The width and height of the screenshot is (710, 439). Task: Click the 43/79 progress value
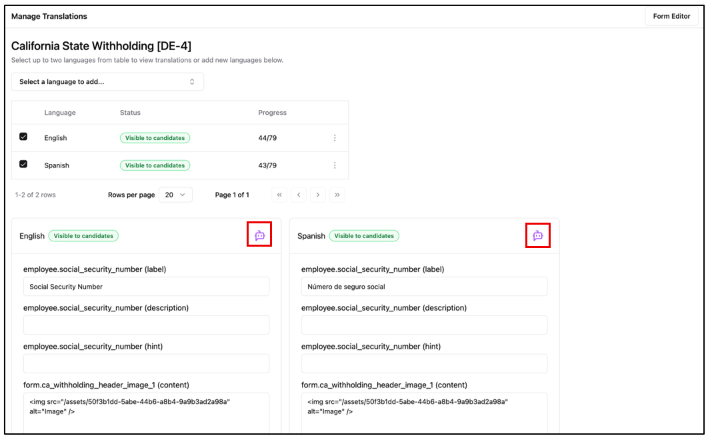pyautogui.click(x=267, y=166)
